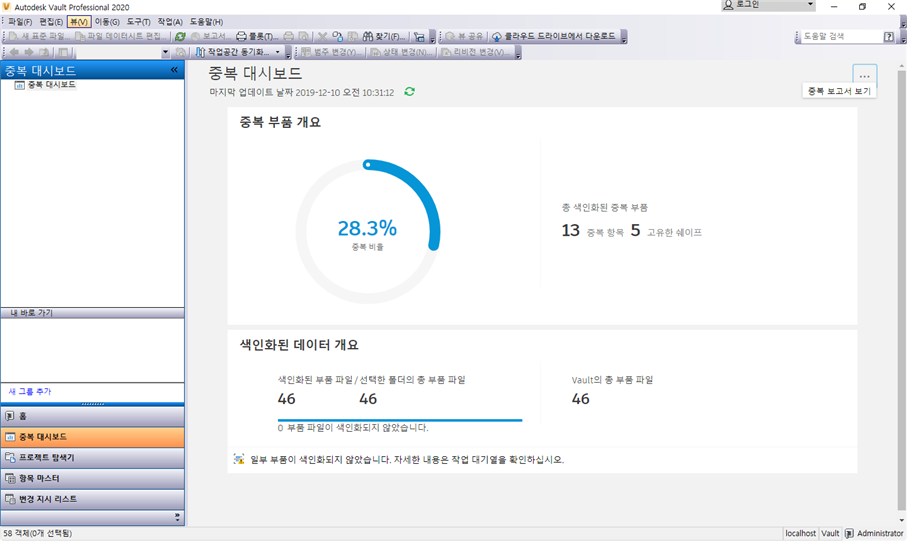This screenshot has width=907, height=541.
Task: Open the 파일(F) menu
Action: (x=20, y=22)
